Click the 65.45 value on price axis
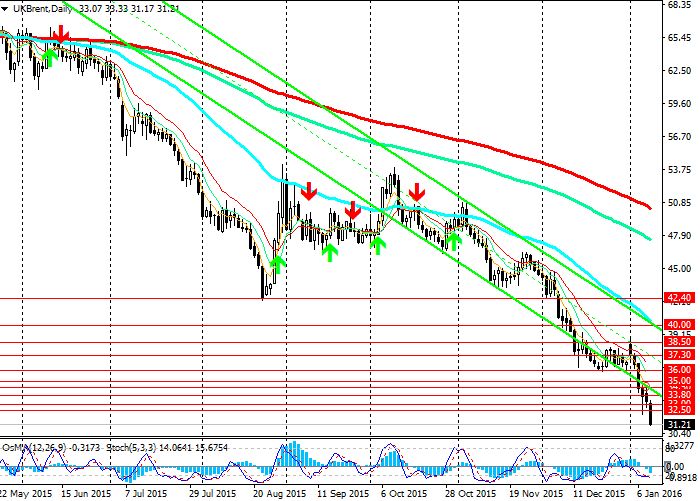This screenshot has height=501, width=700. 679,38
